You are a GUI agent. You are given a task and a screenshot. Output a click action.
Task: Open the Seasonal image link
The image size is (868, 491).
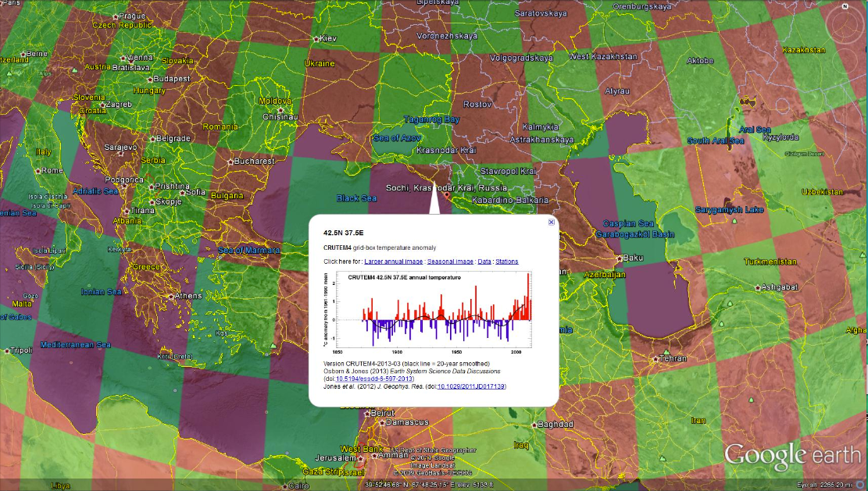pyautogui.click(x=450, y=262)
